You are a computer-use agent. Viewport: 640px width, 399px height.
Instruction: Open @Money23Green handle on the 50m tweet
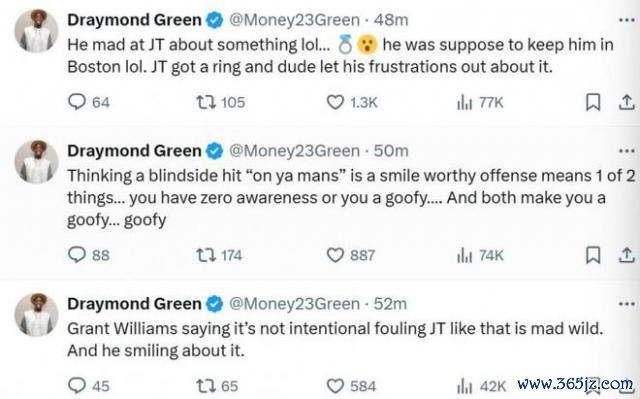click(x=294, y=151)
